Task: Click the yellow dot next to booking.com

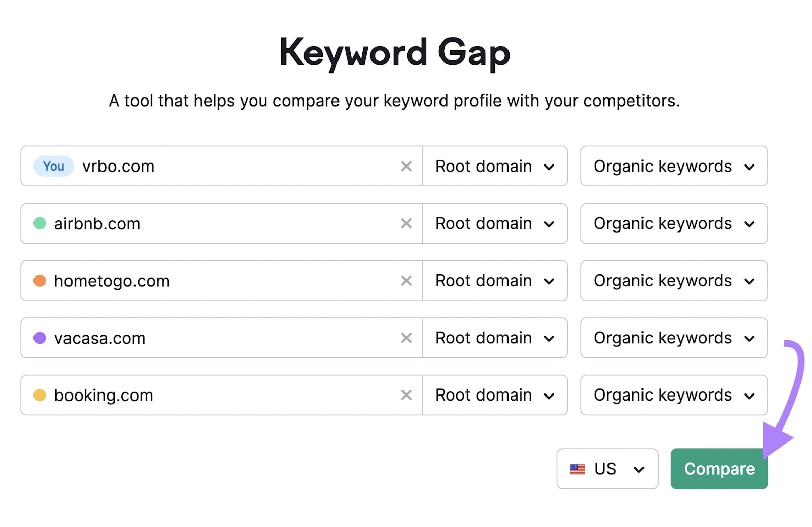Action: pyautogui.click(x=40, y=395)
